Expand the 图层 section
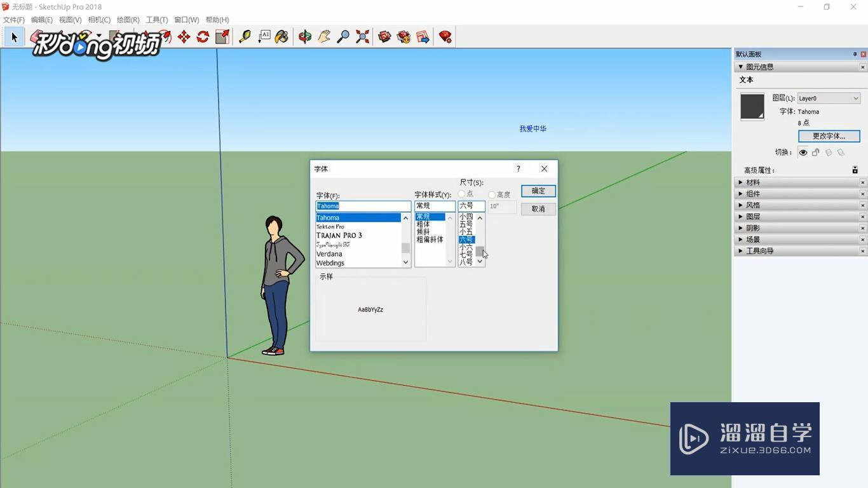868x488 pixels. 740,217
